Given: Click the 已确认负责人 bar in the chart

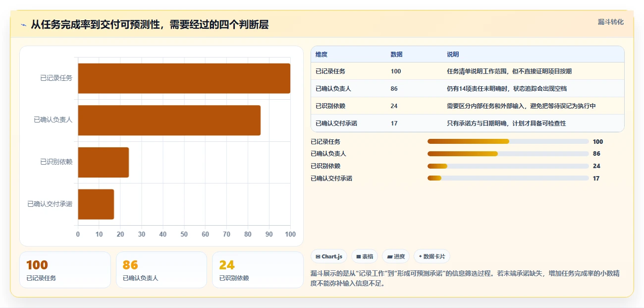Looking at the screenshot, I should pos(169,120).
